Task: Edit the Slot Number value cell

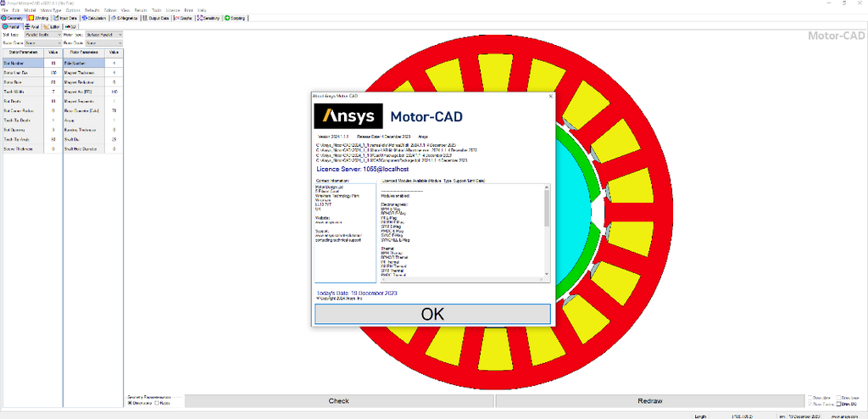Action: 53,63
